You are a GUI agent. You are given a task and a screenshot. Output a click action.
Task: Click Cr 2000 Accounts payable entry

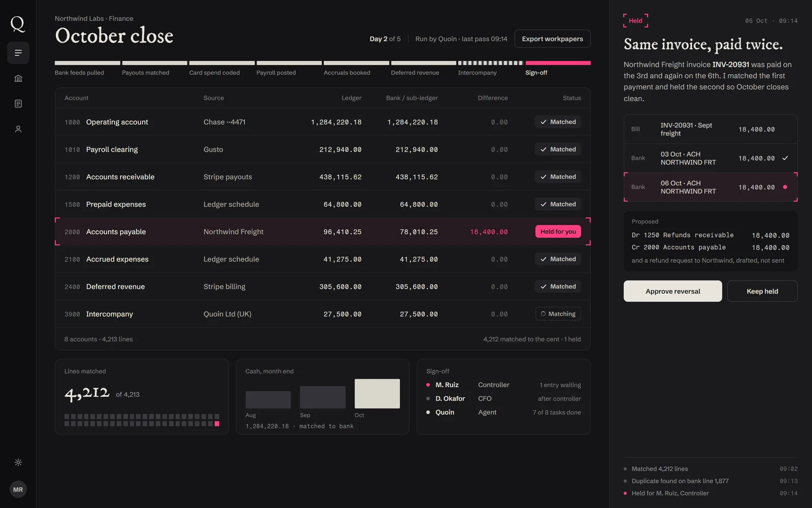click(x=710, y=247)
